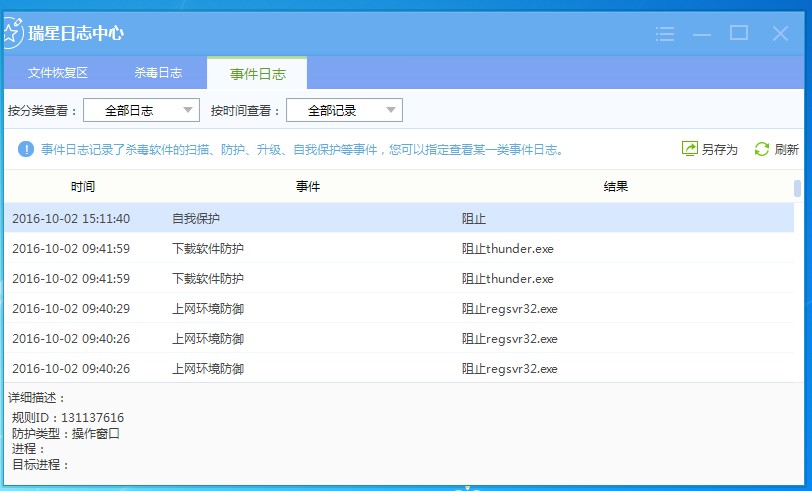Select the 15:11:40 log timestamp
The width and height of the screenshot is (812, 491).
coord(71,219)
